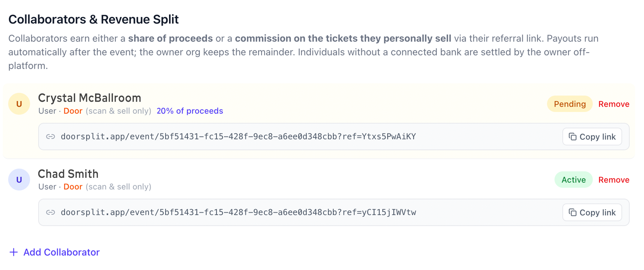
Task: Click the Chad Smith name
Action: coord(68,174)
